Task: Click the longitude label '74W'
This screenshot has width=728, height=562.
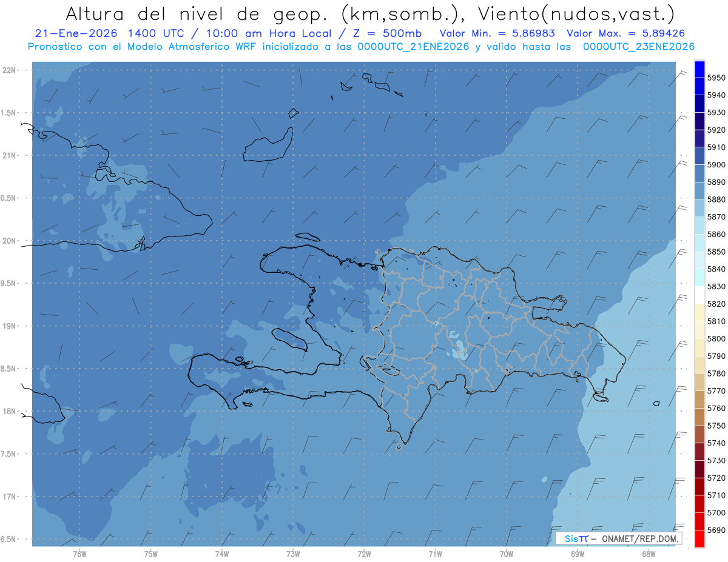Action: coord(222,554)
